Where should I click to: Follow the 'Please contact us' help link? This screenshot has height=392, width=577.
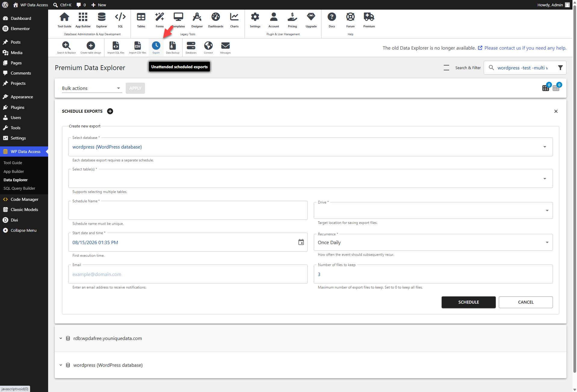(525, 48)
